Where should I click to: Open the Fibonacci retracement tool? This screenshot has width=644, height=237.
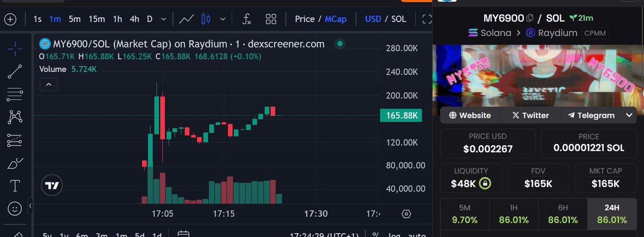(x=14, y=94)
